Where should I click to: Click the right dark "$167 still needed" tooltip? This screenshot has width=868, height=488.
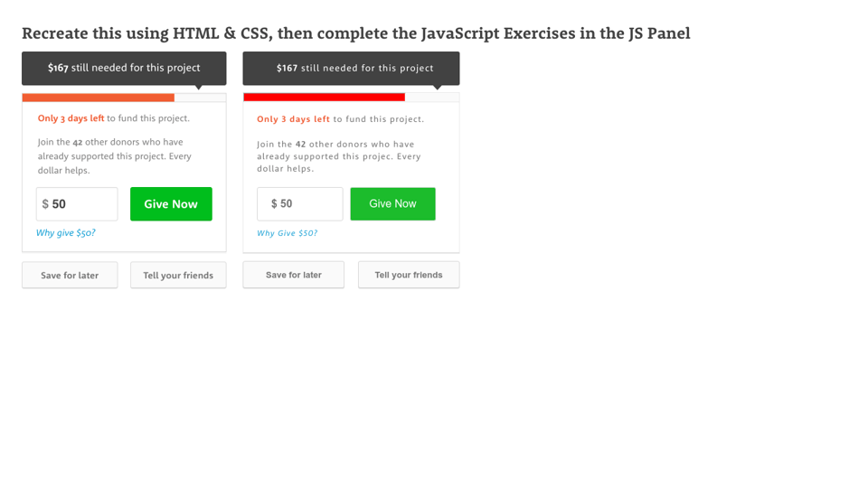pyautogui.click(x=351, y=68)
